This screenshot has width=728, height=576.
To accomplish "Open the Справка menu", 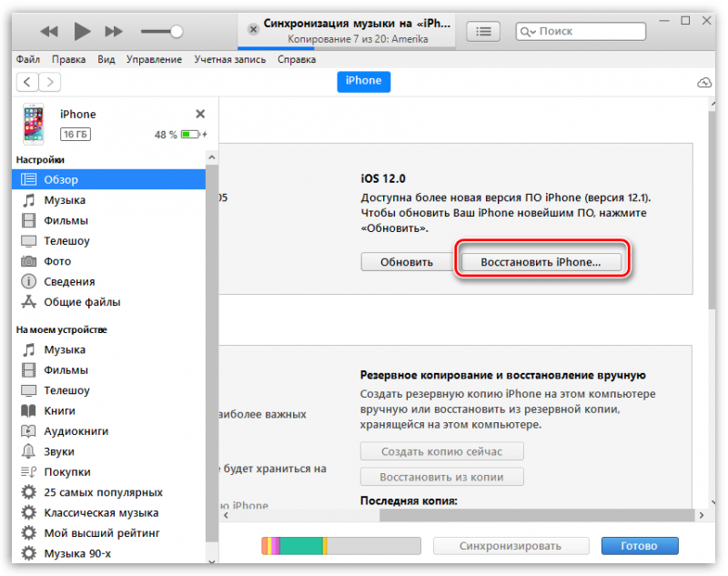I will point(297,59).
